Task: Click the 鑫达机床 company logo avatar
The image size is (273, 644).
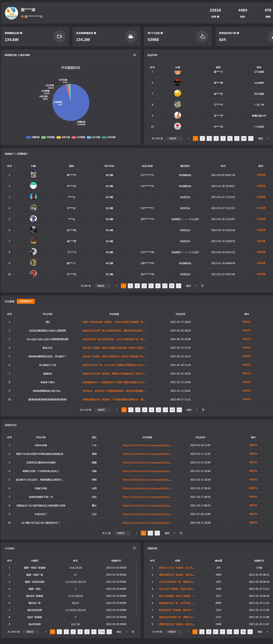Action: click(x=11, y=13)
